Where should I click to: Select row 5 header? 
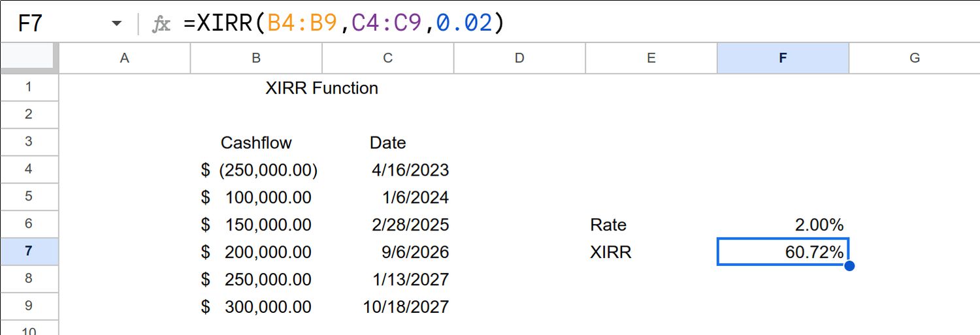pyautogui.click(x=29, y=197)
